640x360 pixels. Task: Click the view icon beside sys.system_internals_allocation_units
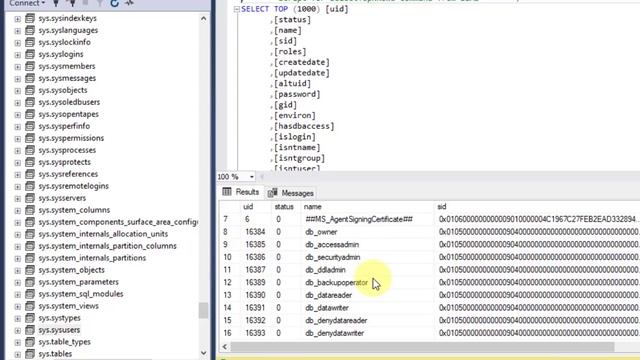(30, 234)
